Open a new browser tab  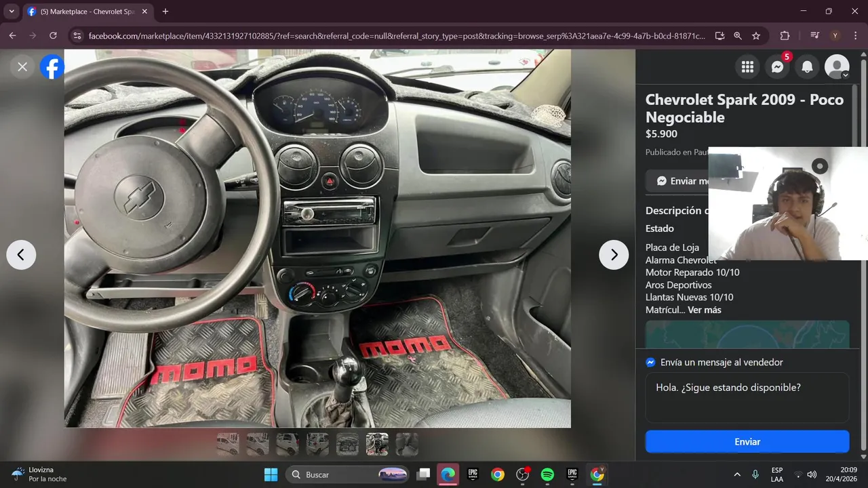165,12
